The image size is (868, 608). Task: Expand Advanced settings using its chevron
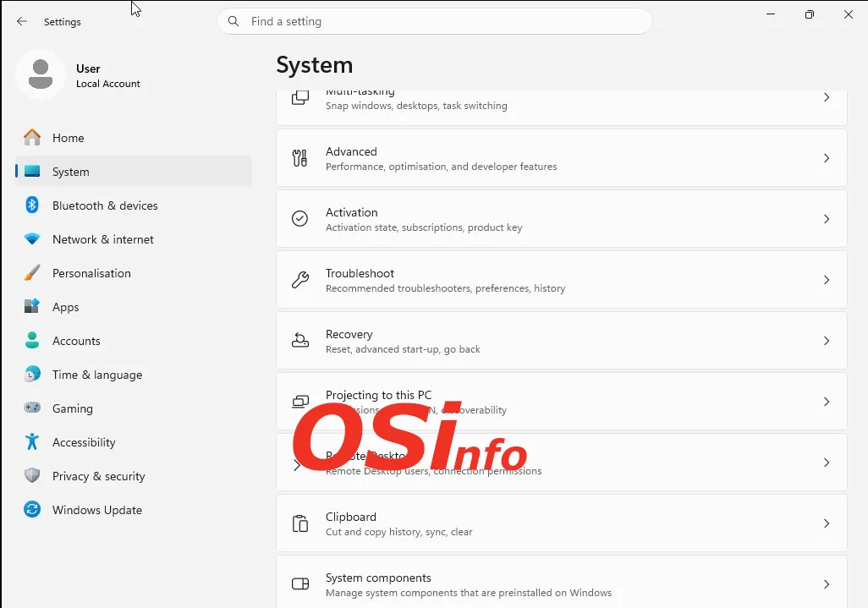[x=827, y=158]
